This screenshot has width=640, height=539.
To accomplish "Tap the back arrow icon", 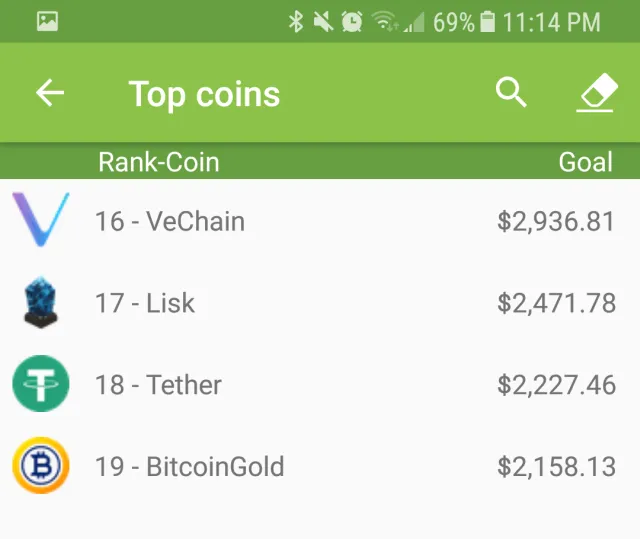I will click(x=50, y=94).
